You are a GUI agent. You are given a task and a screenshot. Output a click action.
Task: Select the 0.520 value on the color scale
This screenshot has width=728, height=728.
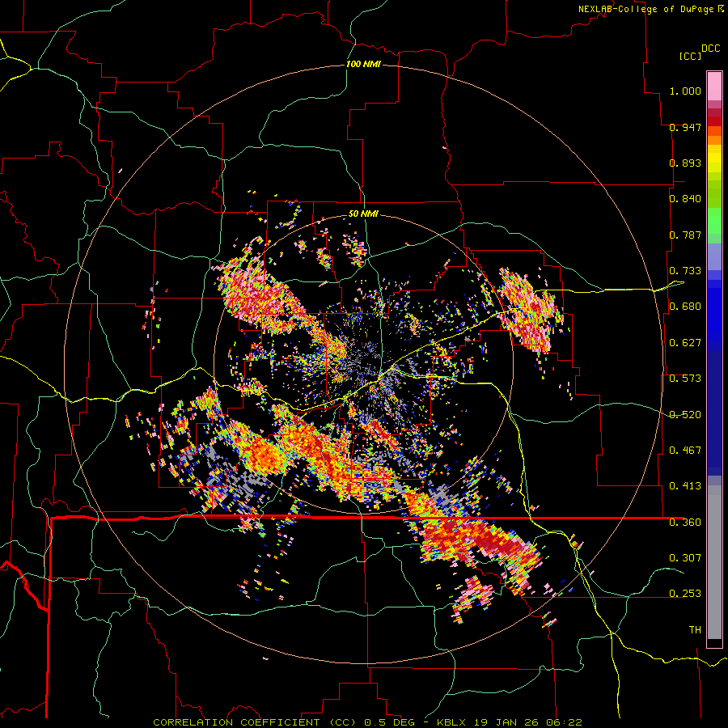pyautogui.click(x=685, y=415)
